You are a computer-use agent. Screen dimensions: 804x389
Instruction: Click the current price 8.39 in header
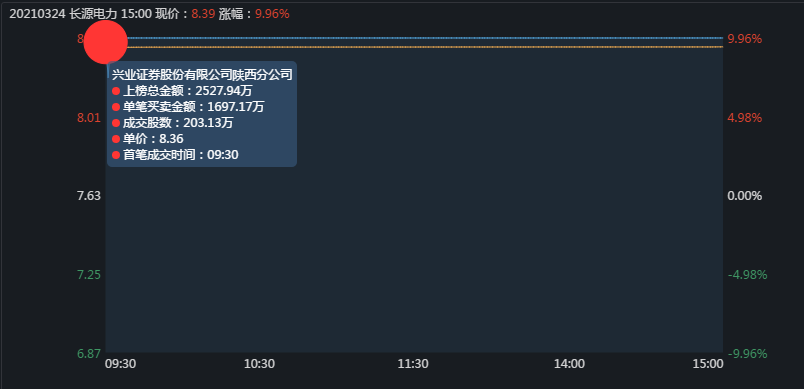[x=203, y=14]
